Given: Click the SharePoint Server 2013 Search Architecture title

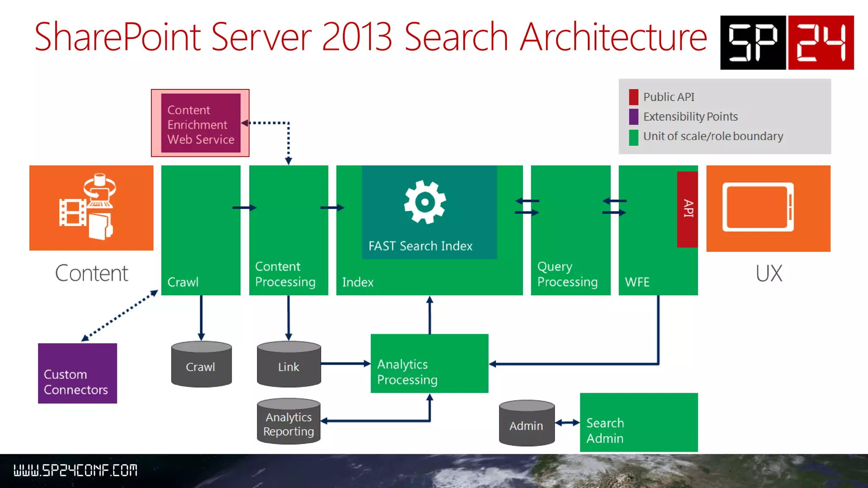Looking at the screenshot, I should pos(370,37).
